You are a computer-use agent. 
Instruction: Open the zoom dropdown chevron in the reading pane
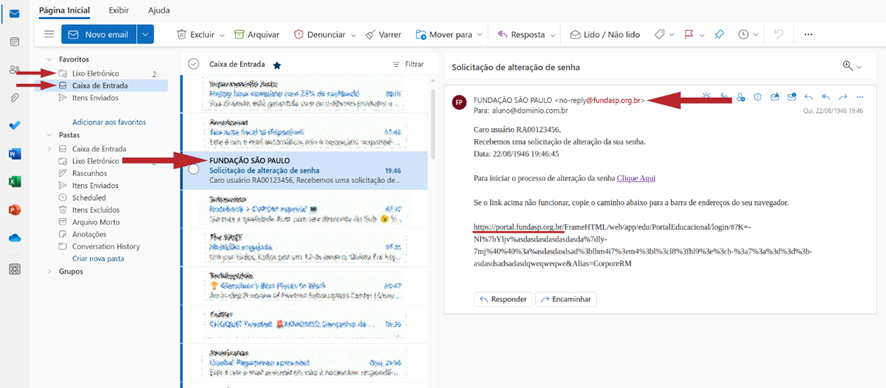point(859,67)
